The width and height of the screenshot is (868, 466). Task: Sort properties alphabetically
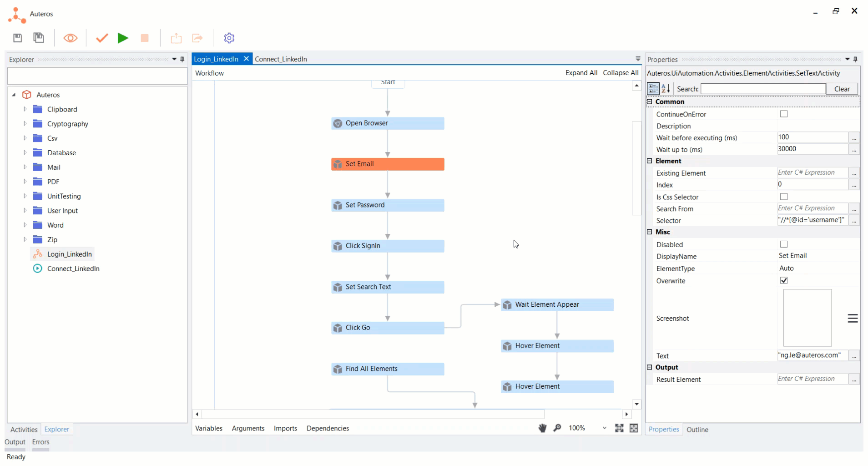click(x=666, y=89)
